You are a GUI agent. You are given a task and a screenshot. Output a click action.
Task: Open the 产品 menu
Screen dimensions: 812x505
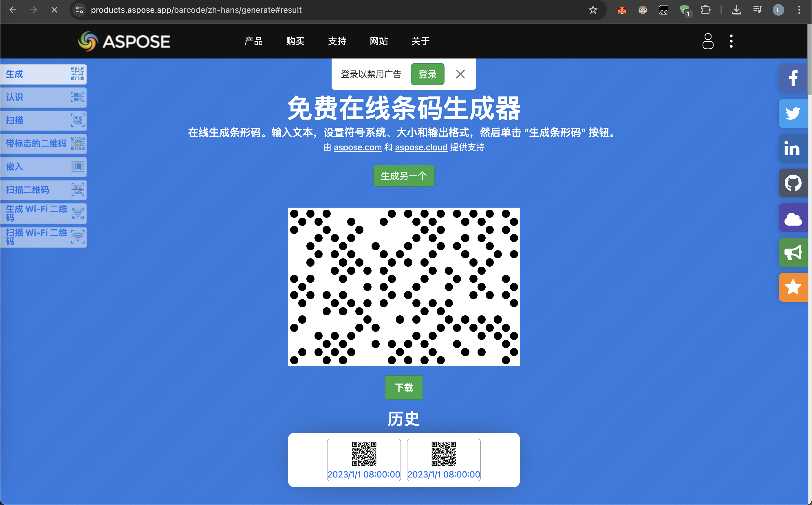click(253, 41)
